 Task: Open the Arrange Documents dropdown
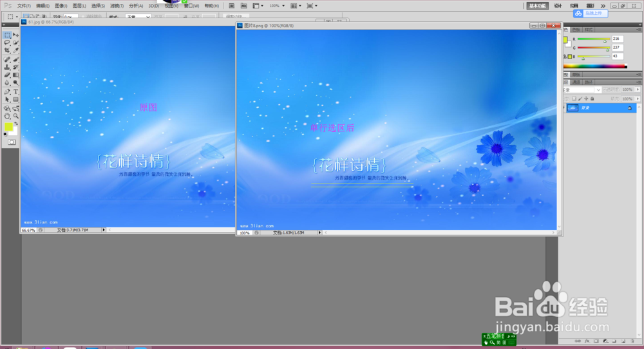(296, 6)
